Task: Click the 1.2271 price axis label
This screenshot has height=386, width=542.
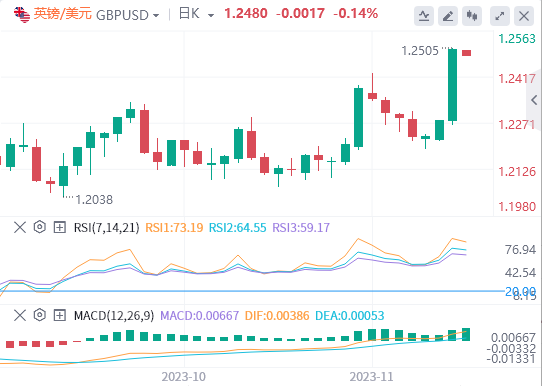Action: point(517,125)
